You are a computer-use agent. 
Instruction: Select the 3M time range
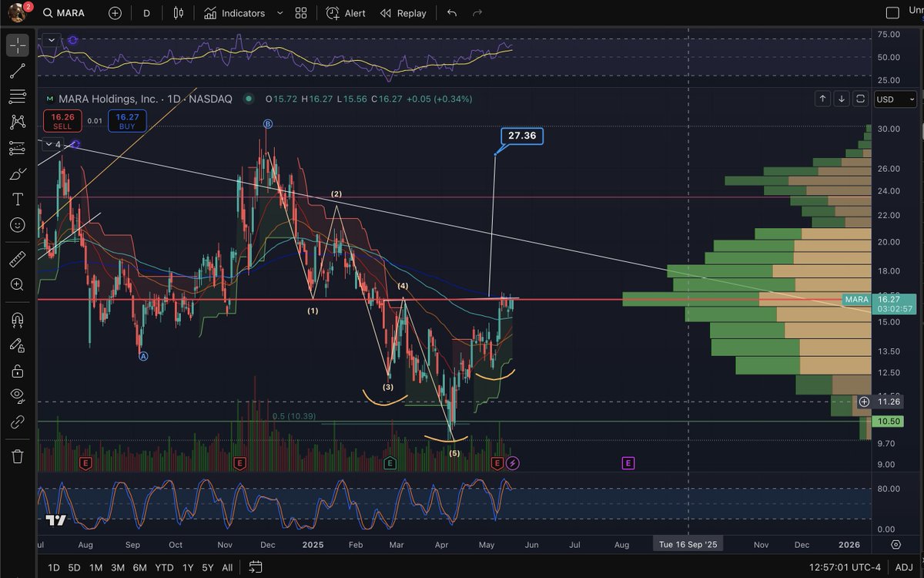(x=118, y=568)
